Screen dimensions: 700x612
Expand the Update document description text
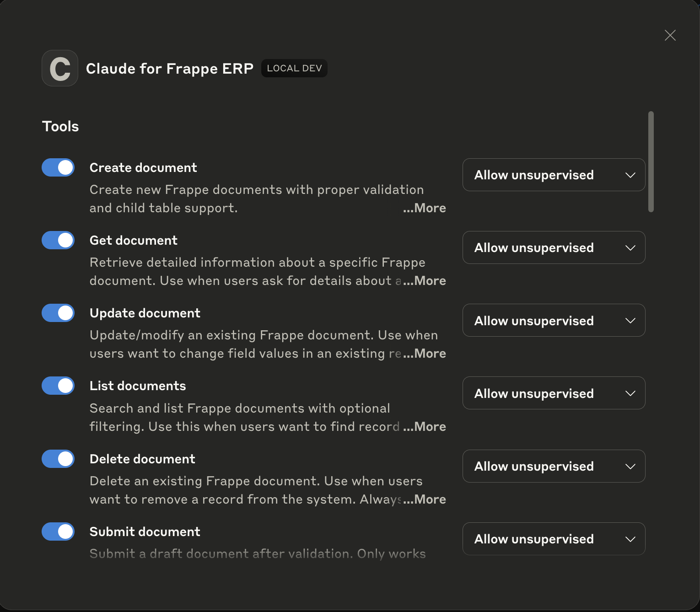pos(425,353)
